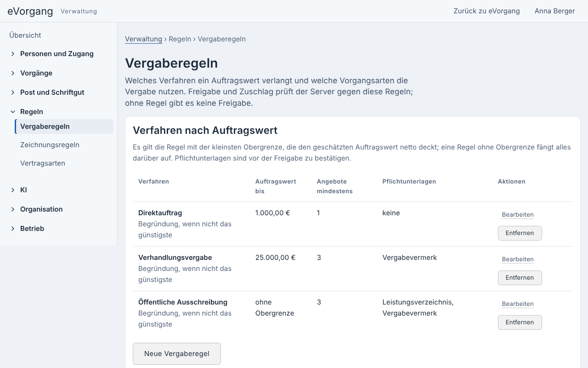Create a Neue Vergaberegel

(x=177, y=354)
